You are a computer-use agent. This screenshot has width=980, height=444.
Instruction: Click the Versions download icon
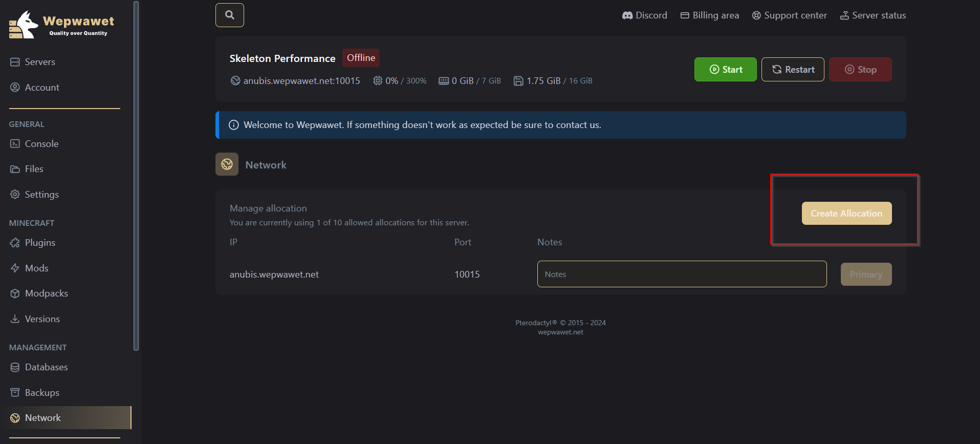(x=15, y=319)
